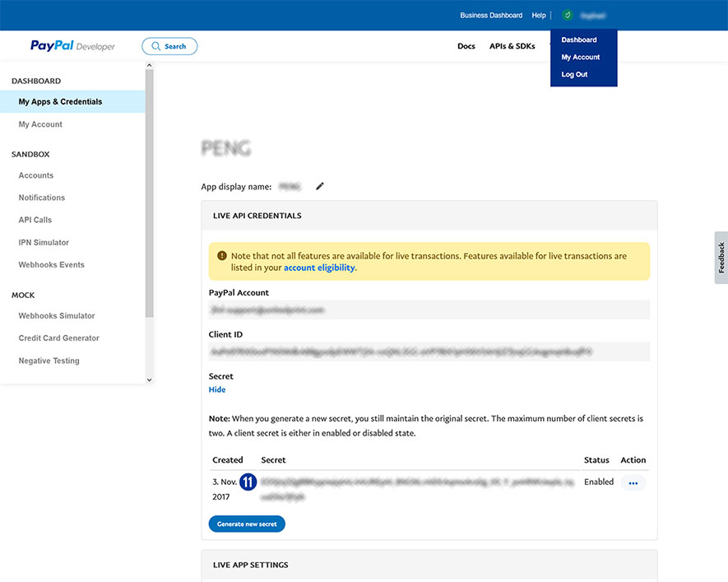The width and height of the screenshot is (728, 582).
Task: Select Log Out from the dropdown
Action: 574,74
